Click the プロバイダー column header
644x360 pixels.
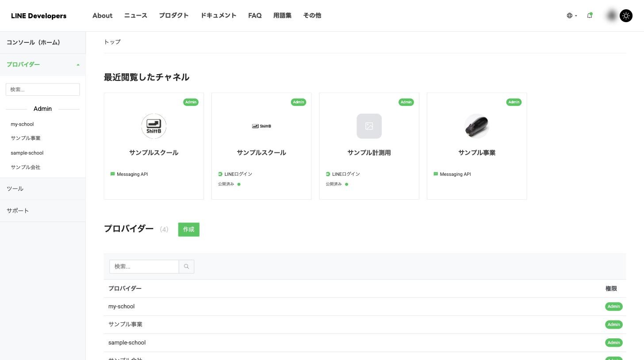[x=125, y=288]
